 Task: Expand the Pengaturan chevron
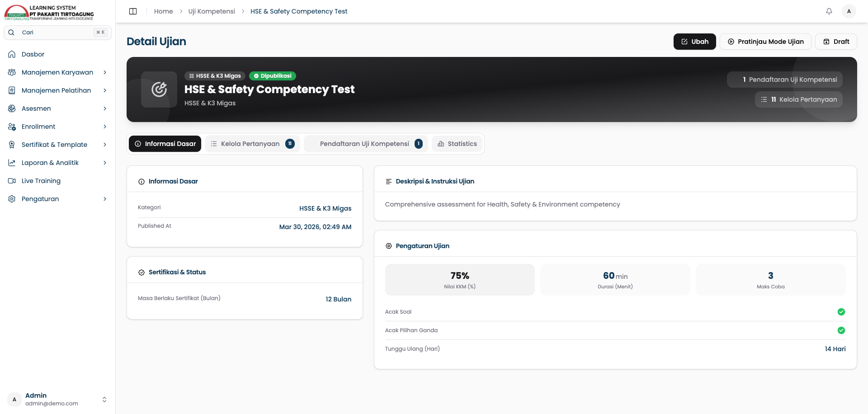105,199
